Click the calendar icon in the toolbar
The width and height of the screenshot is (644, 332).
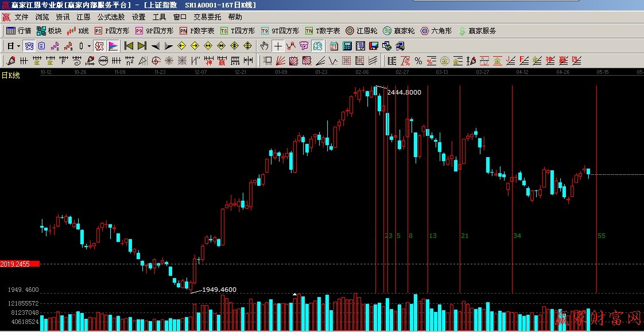click(x=334, y=46)
